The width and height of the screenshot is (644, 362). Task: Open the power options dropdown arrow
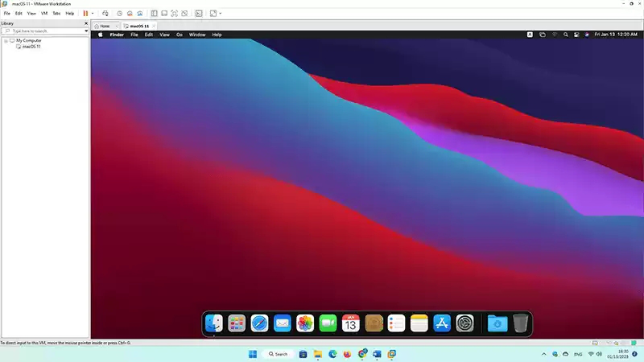pyautogui.click(x=93, y=14)
